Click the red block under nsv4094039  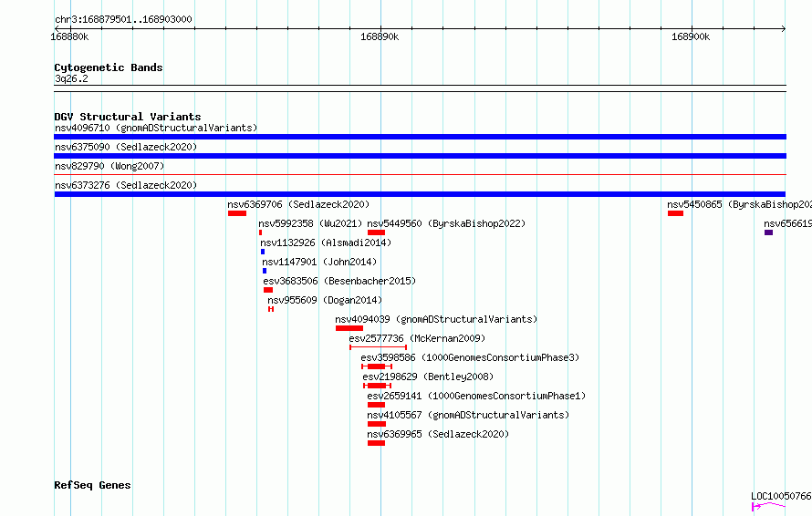click(349, 328)
